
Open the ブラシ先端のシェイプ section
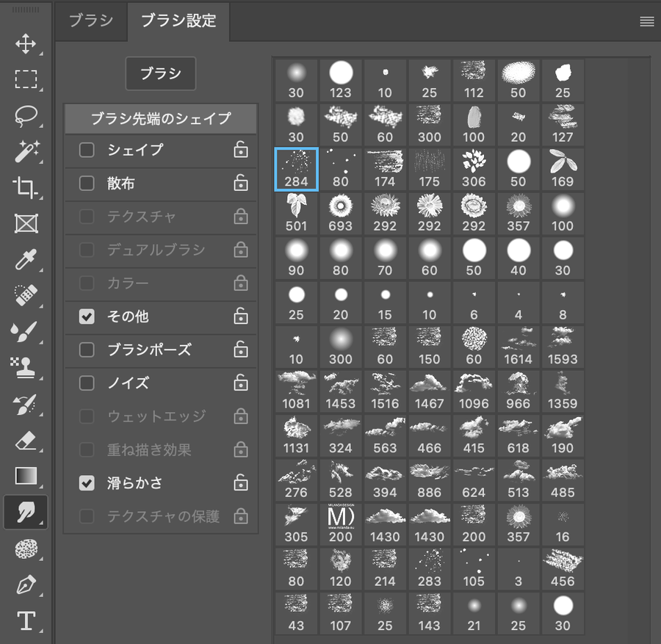coord(161,118)
